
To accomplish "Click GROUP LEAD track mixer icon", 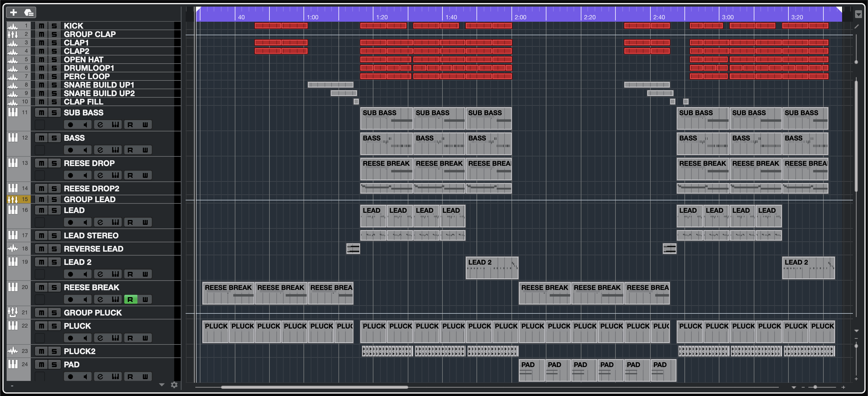I will (x=12, y=200).
